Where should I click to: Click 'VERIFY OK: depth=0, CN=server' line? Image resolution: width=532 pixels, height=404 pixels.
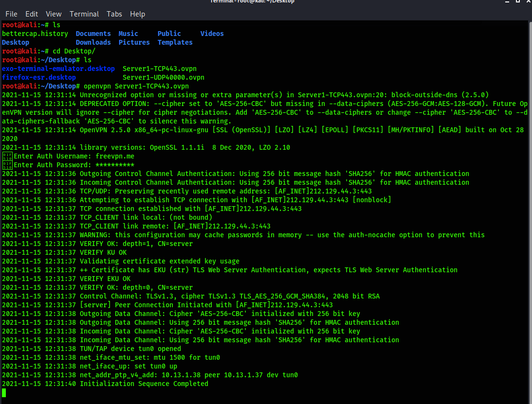pos(97,287)
